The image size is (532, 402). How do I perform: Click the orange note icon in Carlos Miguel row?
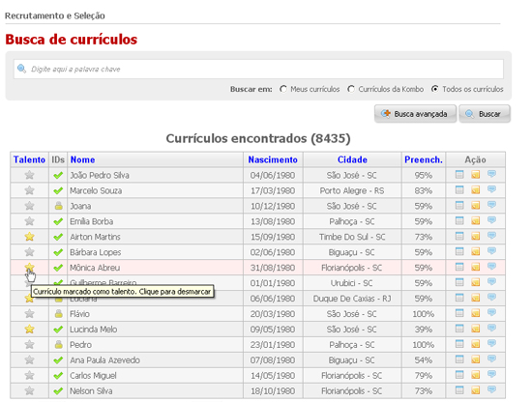tap(475, 375)
